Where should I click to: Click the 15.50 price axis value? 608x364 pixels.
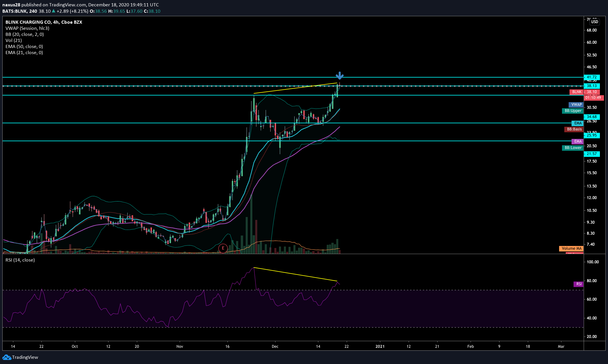point(592,173)
